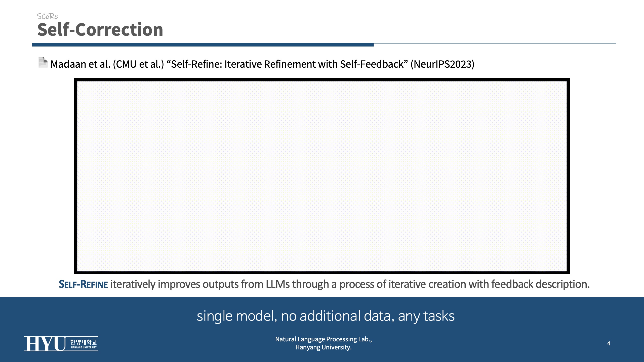Click the small HANYANG UNIVERSITY English label

[84, 347]
